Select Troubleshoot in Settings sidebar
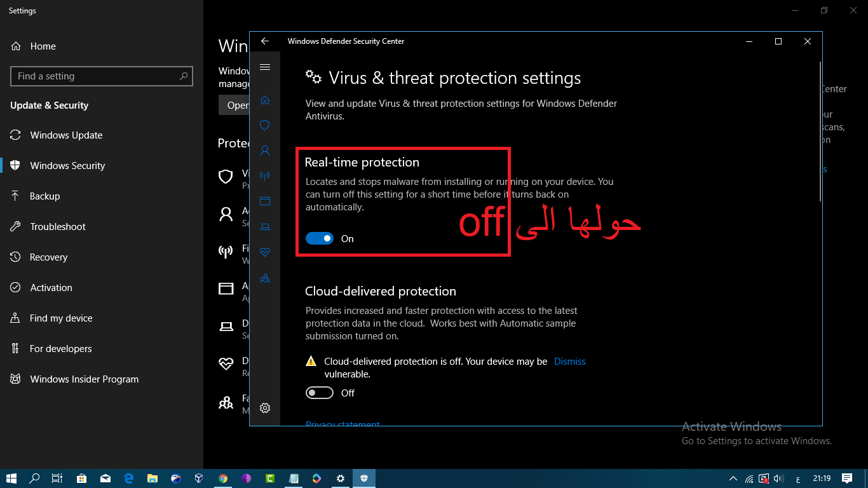Screen dimensions: 868x488 pyautogui.click(x=102, y=227)
